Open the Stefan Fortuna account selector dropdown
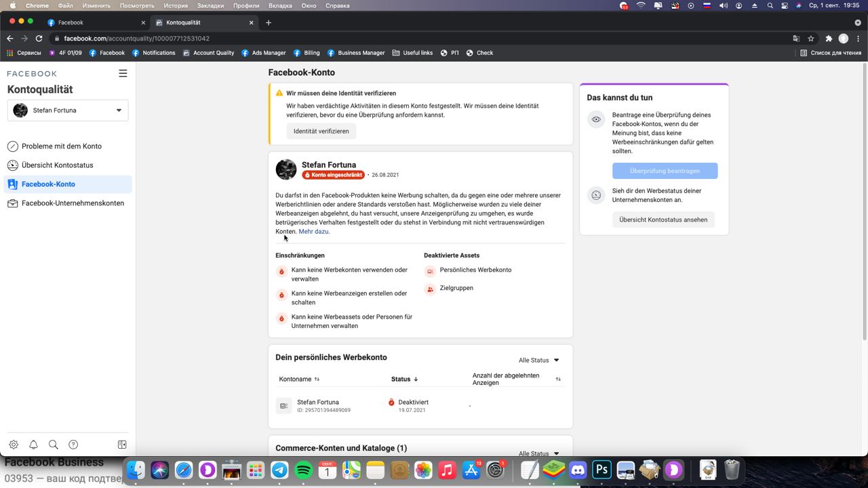The image size is (868, 488). 68,110
